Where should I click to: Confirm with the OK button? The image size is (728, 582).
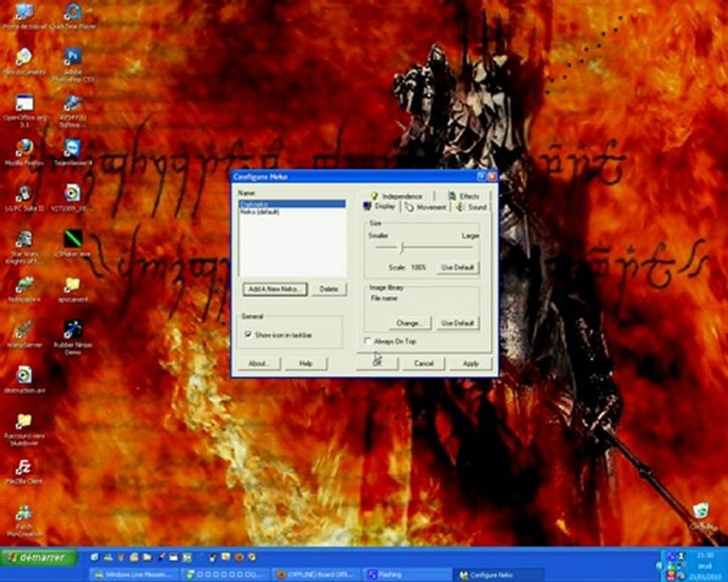[x=377, y=364]
